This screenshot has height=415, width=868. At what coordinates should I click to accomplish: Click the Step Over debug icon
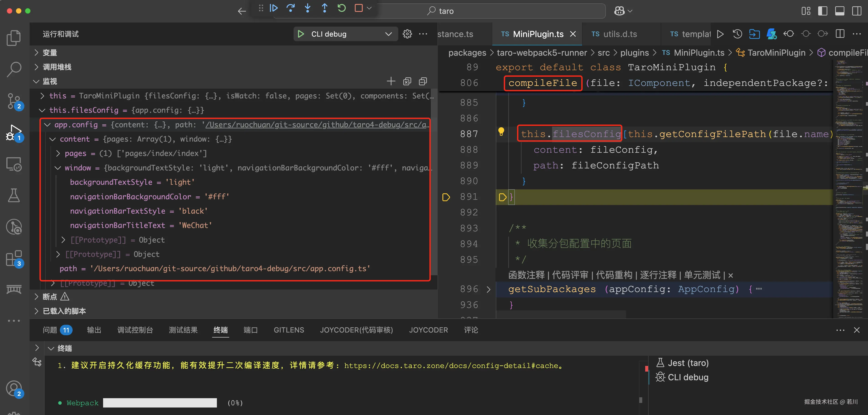290,8
